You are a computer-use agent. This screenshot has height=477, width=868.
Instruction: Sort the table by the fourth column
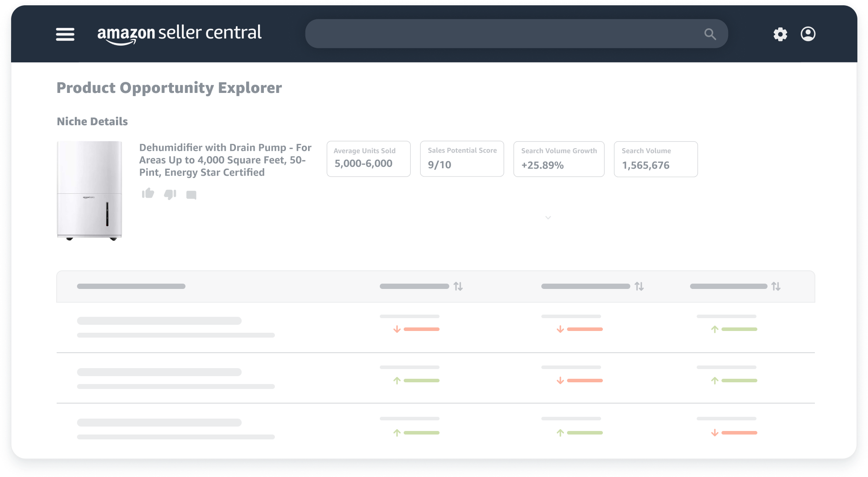pyautogui.click(x=776, y=286)
